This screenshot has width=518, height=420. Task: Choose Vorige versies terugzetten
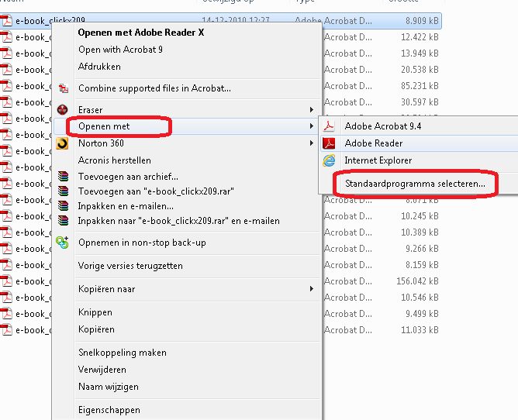pyautogui.click(x=130, y=266)
